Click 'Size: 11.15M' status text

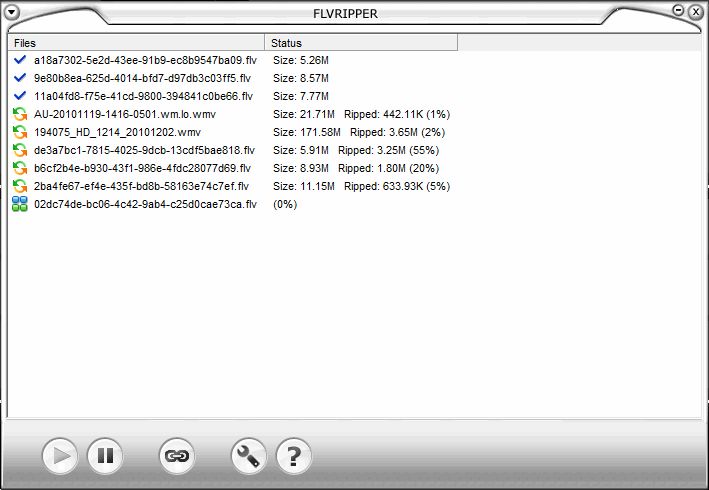pyautogui.click(x=304, y=187)
